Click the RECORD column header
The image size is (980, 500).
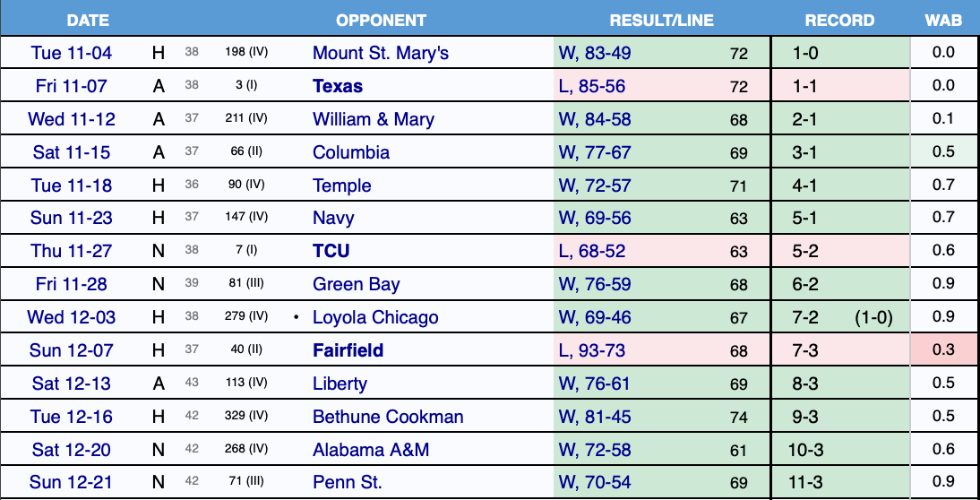click(839, 20)
